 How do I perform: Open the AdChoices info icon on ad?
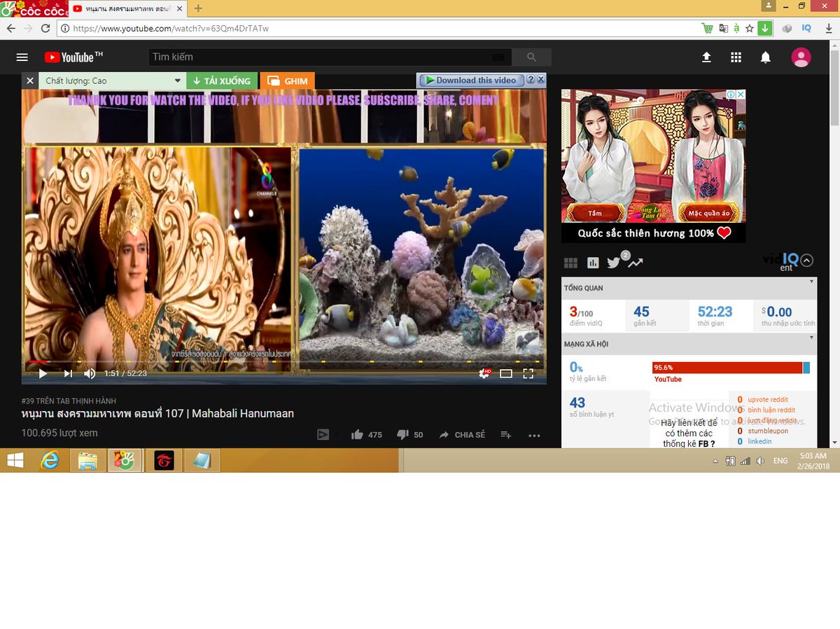pyautogui.click(x=729, y=95)
